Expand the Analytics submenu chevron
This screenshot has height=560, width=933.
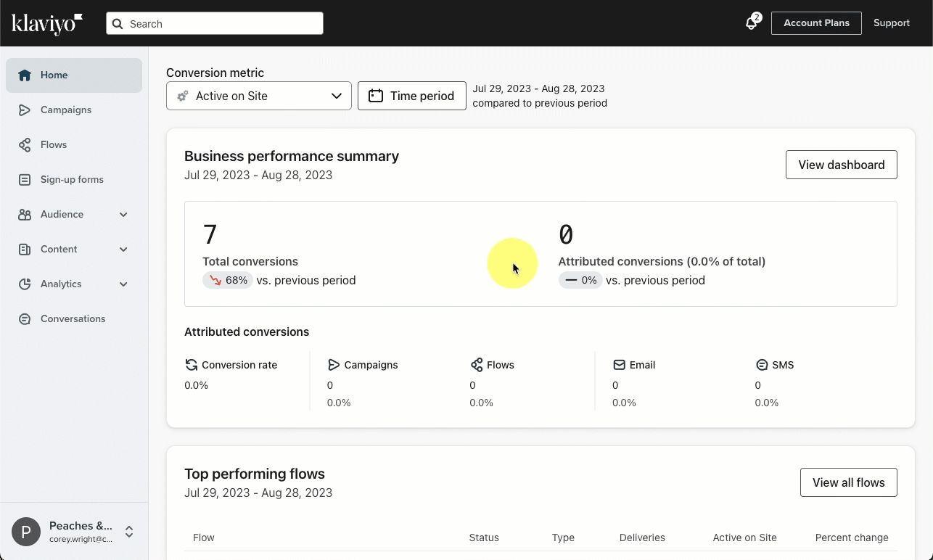[123, 284]
